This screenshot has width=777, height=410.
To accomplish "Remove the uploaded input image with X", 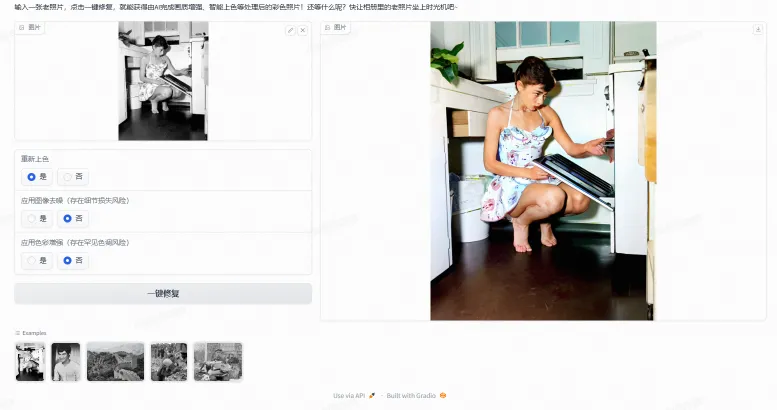I will click(x=303, y=30).
